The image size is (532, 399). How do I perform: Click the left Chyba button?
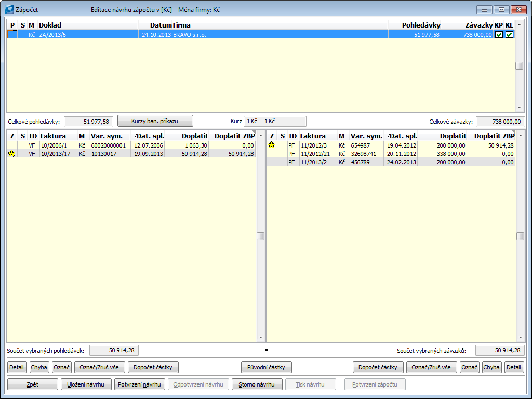point(39,367)
